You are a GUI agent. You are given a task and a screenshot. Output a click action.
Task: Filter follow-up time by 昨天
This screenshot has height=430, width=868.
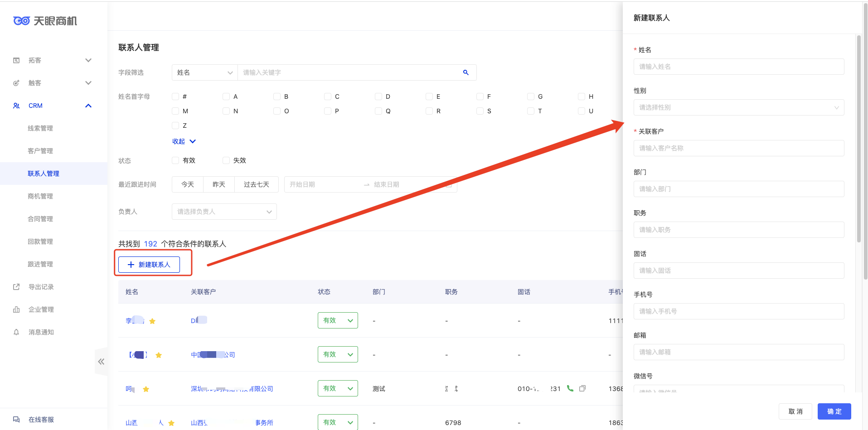tap(219, 184)
